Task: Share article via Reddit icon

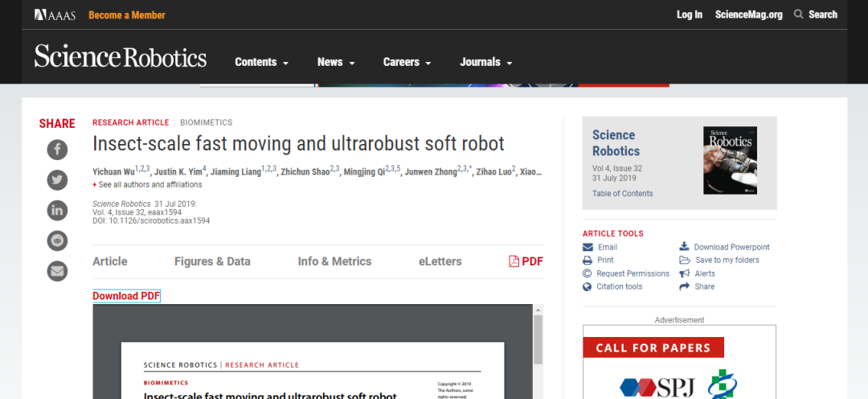Action: 57,241
